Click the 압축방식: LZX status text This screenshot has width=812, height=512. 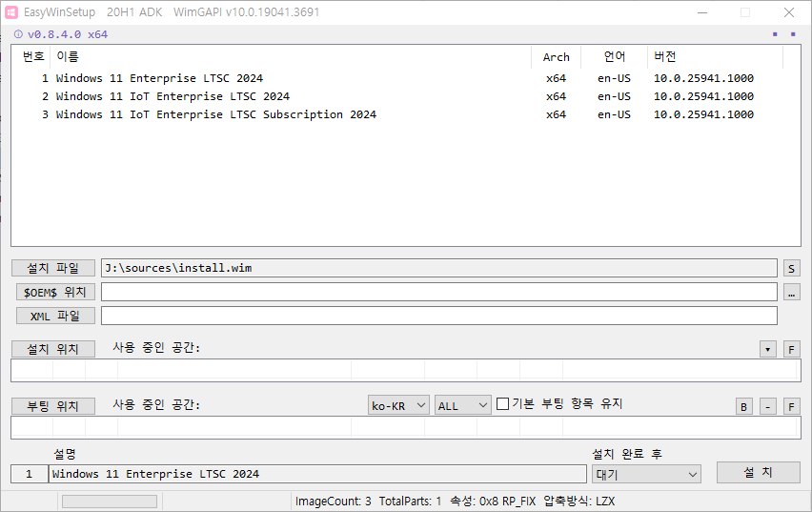tap(579, 502)
